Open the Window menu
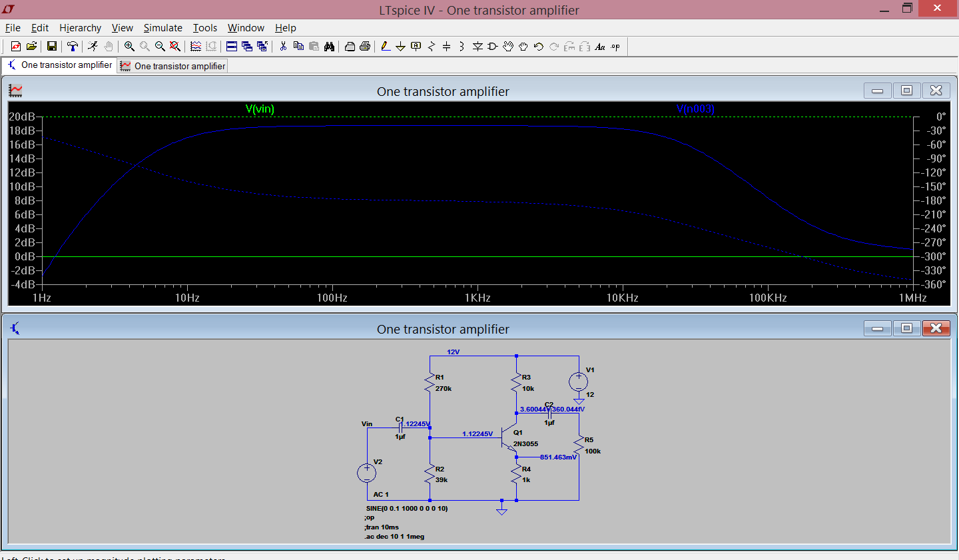This screenshot has width=959, height=560. (246, 28)
